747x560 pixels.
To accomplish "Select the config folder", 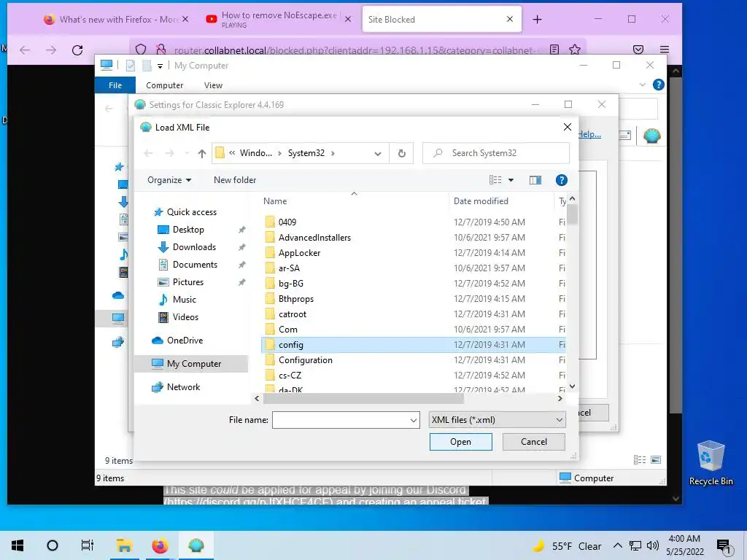I will (414, 345).
